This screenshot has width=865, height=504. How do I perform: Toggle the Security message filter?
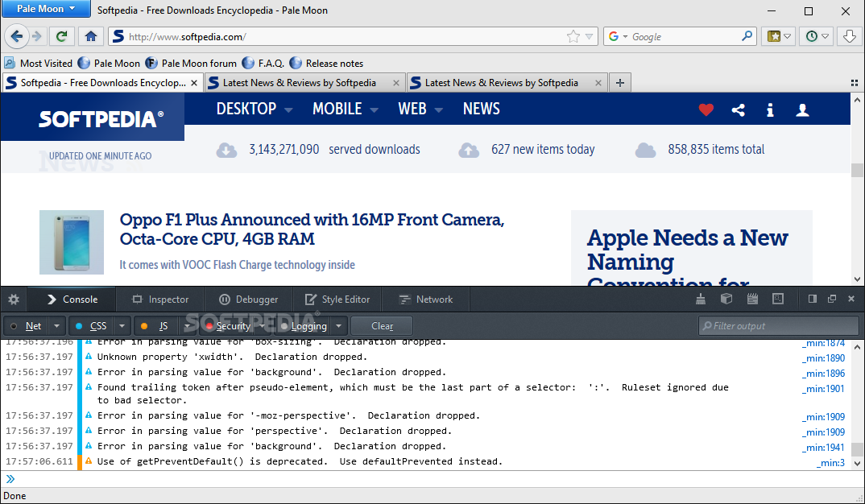(229, 326)
